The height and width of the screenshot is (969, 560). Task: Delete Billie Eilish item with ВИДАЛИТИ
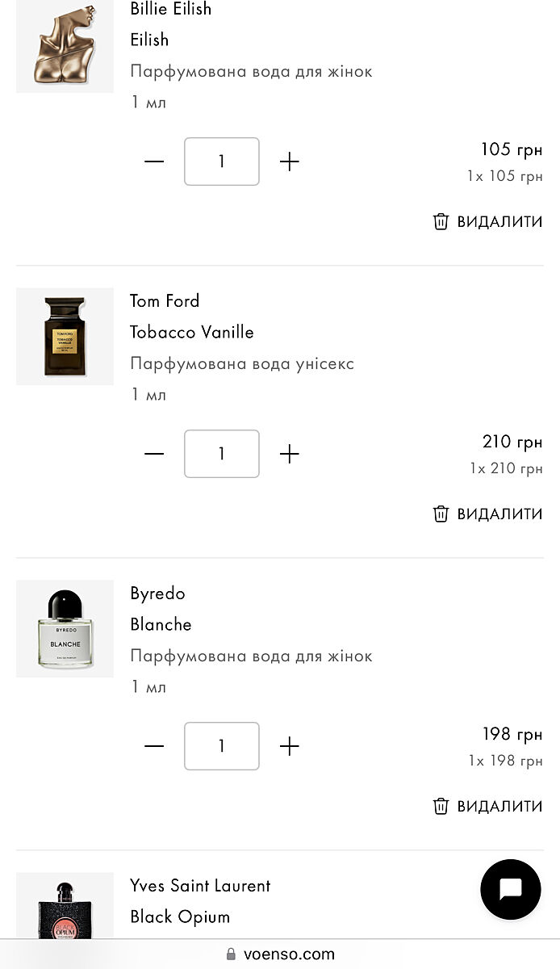488,221
